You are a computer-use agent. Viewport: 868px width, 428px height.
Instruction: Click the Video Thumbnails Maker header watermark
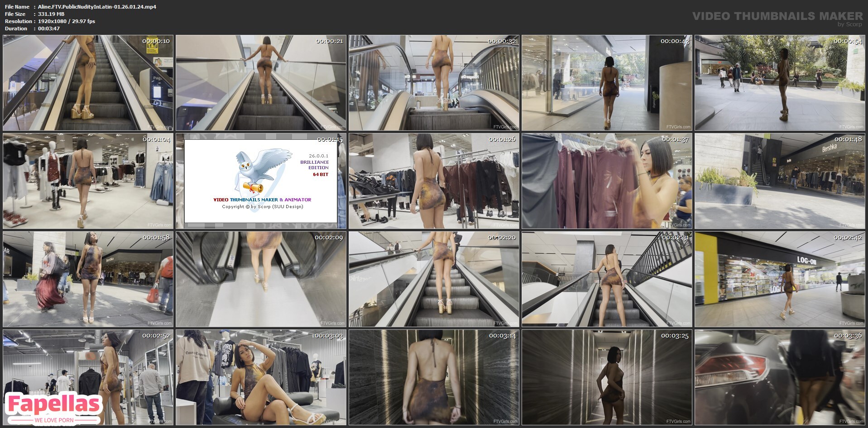(x=777, y=17)
